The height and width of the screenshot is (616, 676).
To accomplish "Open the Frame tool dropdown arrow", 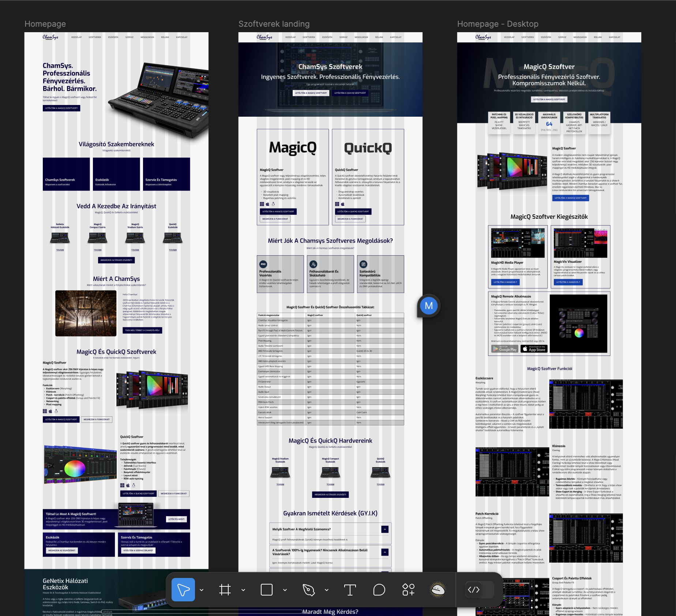I will 243,590.
